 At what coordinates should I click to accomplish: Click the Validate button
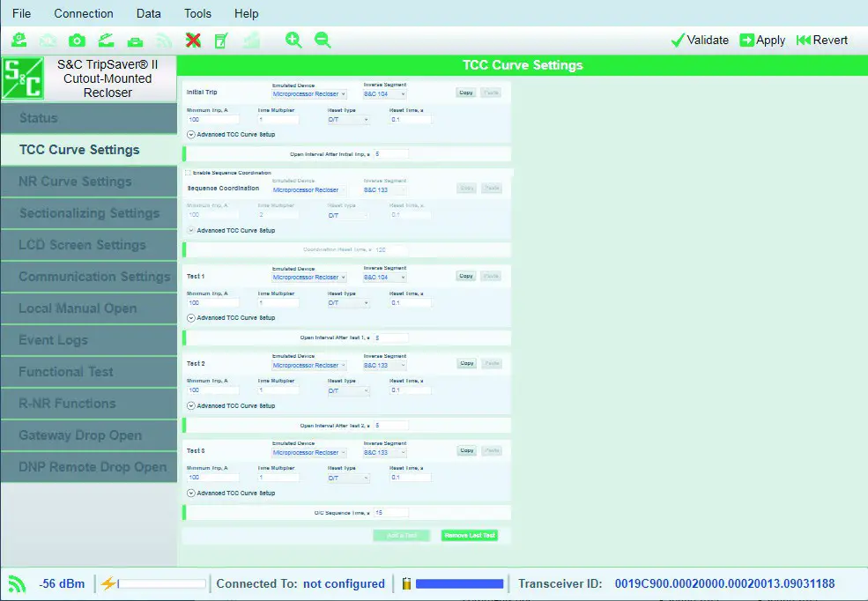[x=700, y=40]
